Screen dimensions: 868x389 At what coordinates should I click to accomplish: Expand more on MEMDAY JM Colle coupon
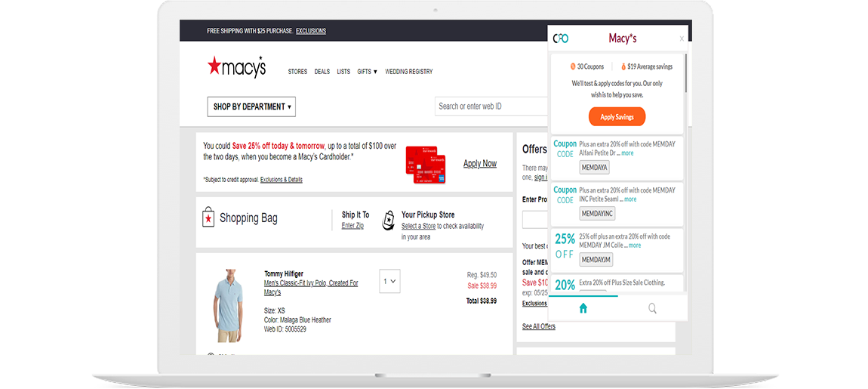[x=635, y=245]
